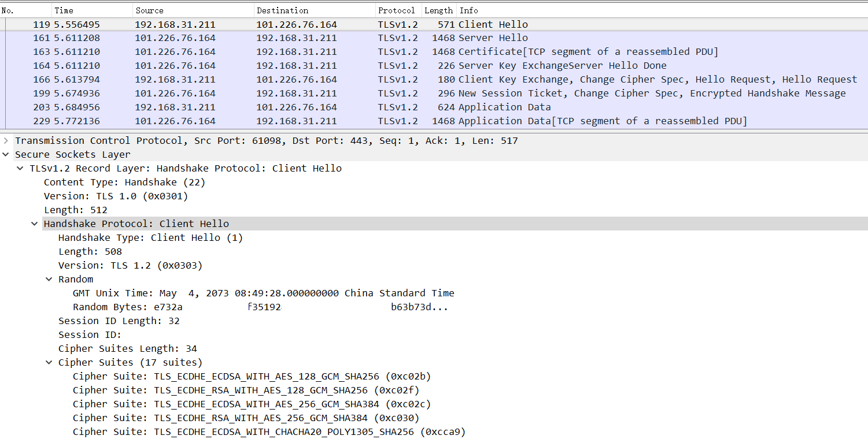The height and width of the screenshot is (439, 868).
Task: Collapse the Secure Sockets Layer node
Action: coord(6,154)
